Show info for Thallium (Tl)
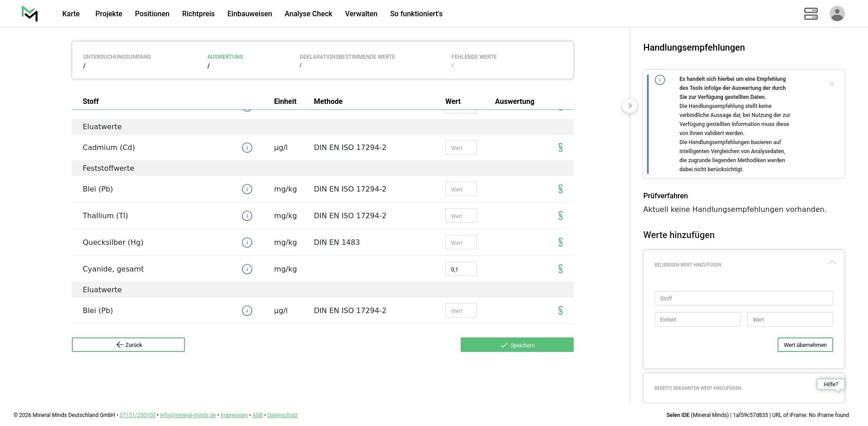868x426 pixels. click(247, 216)
